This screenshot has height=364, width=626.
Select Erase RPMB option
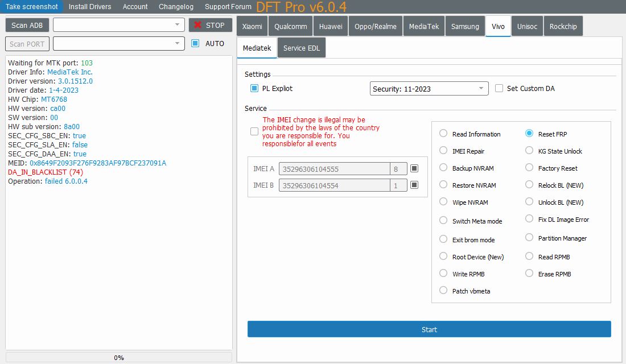tap(529, 274)
